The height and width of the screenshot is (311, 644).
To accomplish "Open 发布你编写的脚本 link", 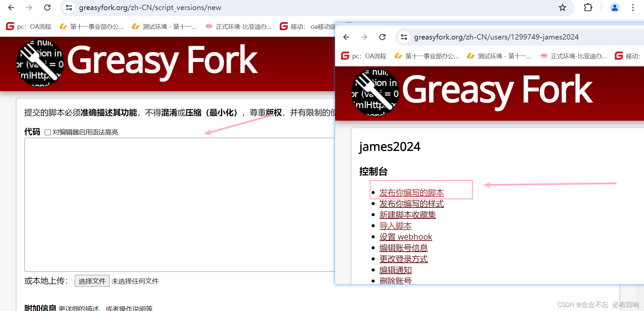I will click(x=412, y=193).
